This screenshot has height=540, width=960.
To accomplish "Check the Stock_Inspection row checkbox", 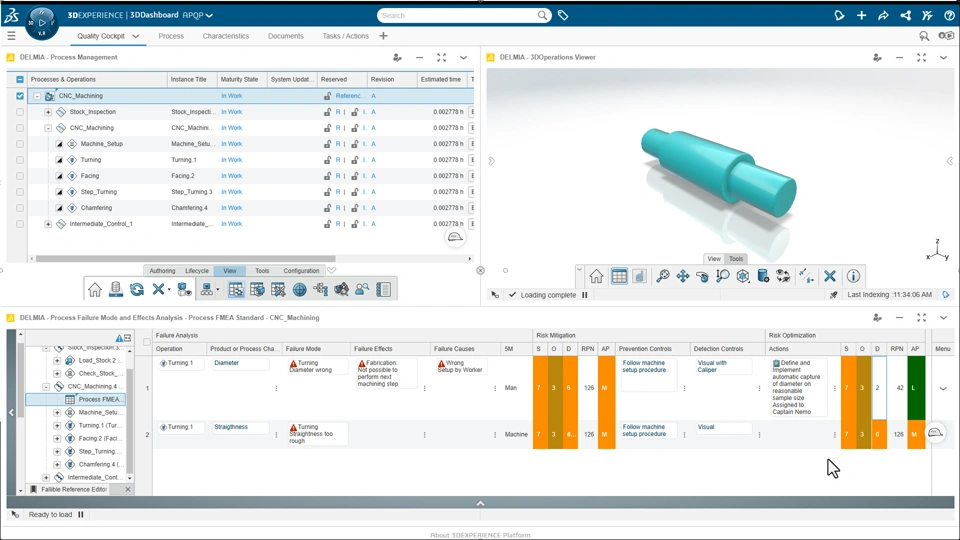I will [x=20, y=112].
